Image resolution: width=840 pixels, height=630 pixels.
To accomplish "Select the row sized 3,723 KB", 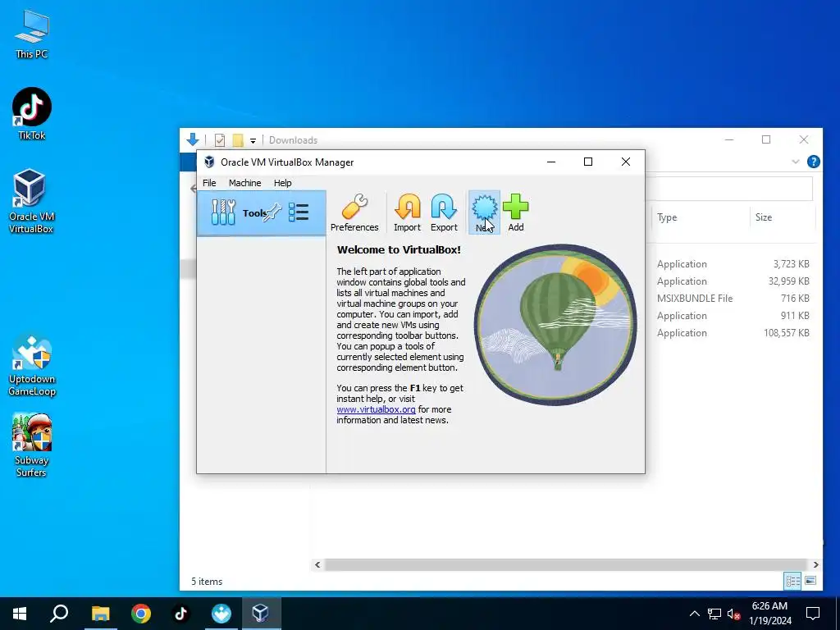I will tap(733, 264).
